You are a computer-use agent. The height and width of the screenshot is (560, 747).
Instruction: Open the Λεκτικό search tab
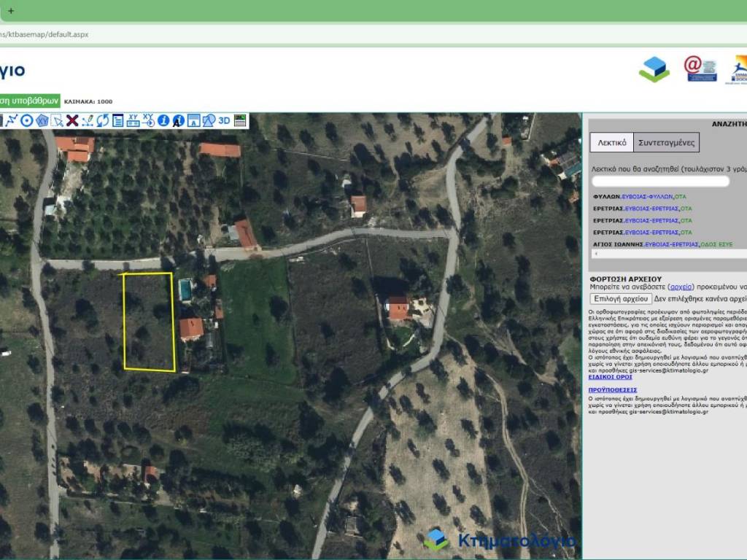coord(611,142)
